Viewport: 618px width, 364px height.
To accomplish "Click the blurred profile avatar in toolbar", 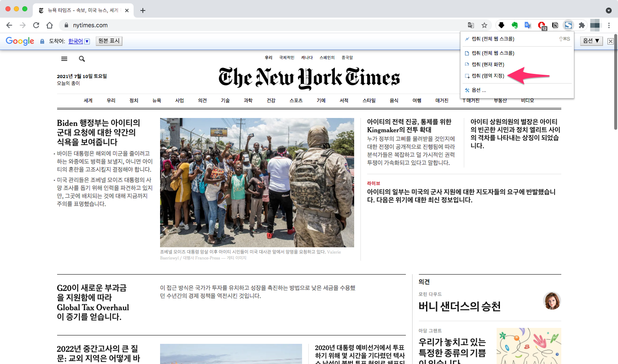I will [x=595, y=25].
